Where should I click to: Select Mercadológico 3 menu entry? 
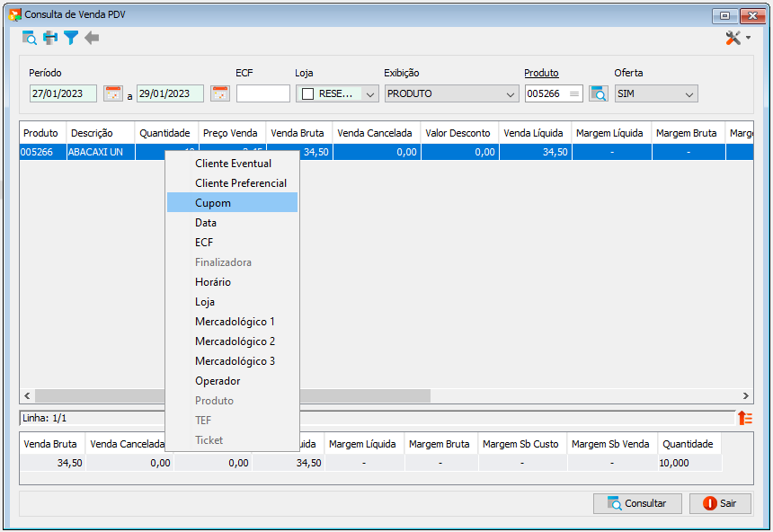click(232, 361)
